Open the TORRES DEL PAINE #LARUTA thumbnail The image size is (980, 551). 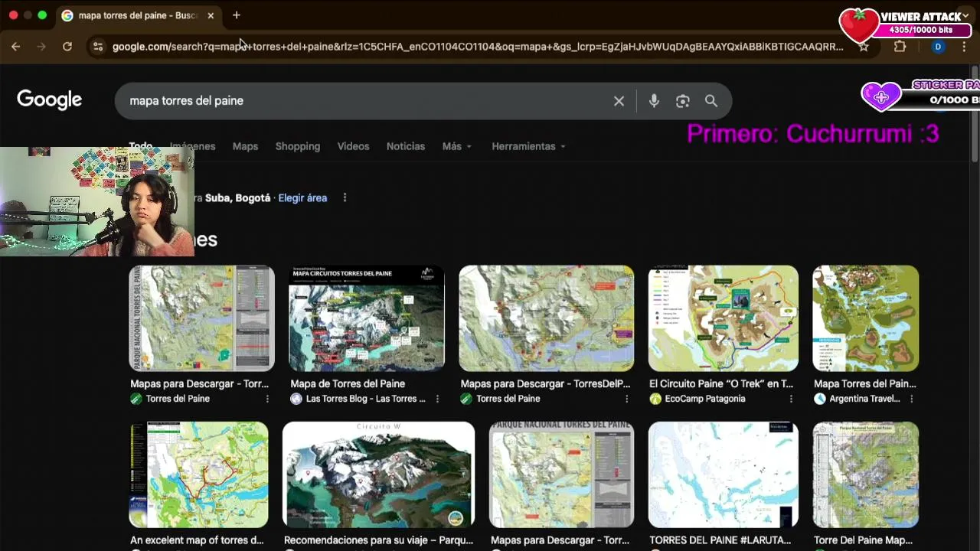[x=724, y=474]
